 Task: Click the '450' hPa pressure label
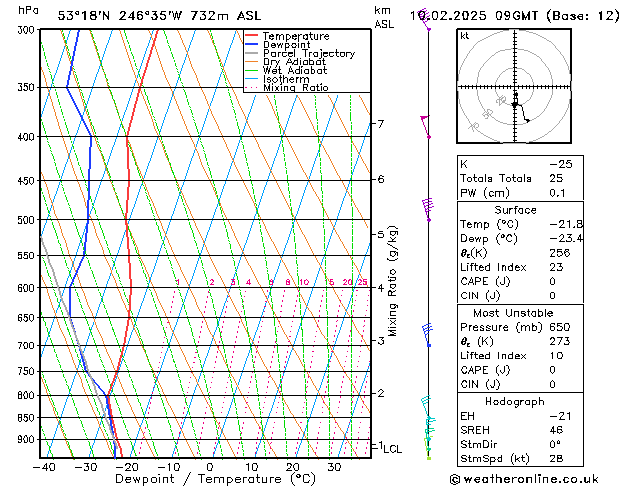(x=28, y=181)
